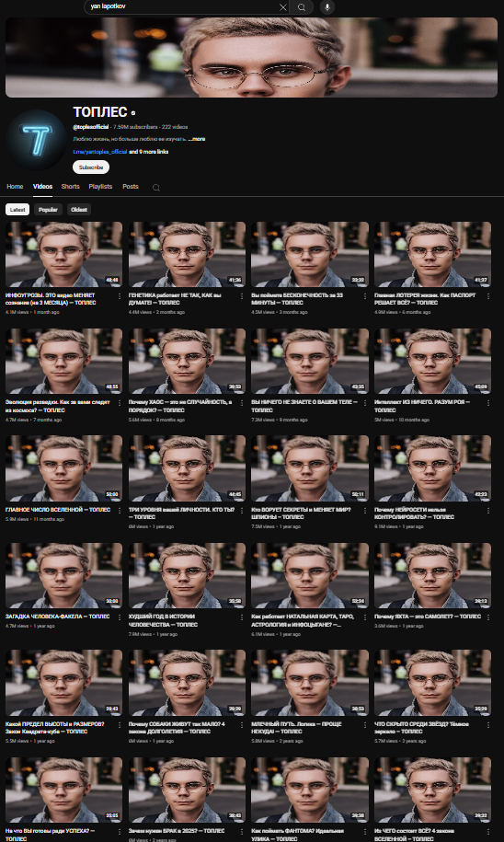Open the Posts tab

pos(131,186)
